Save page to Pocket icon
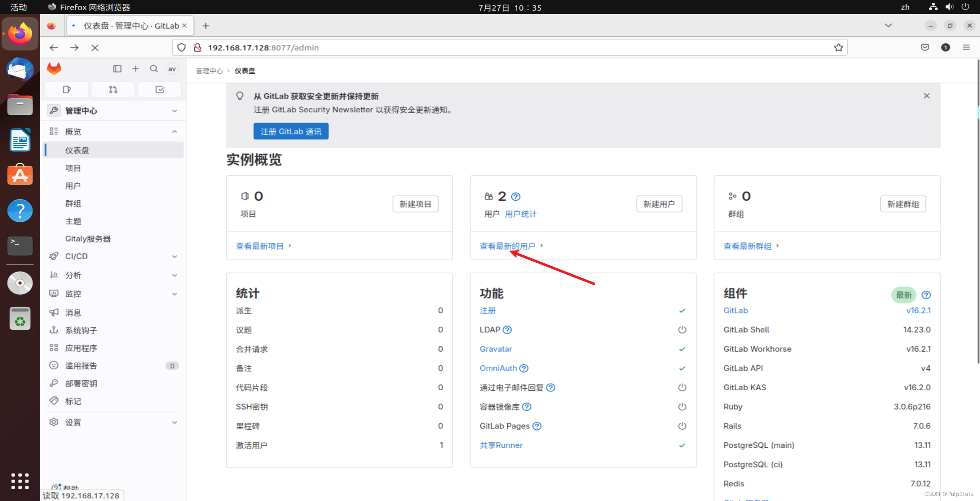This screenshot has width=980, height=501. [x=925, y=48]
